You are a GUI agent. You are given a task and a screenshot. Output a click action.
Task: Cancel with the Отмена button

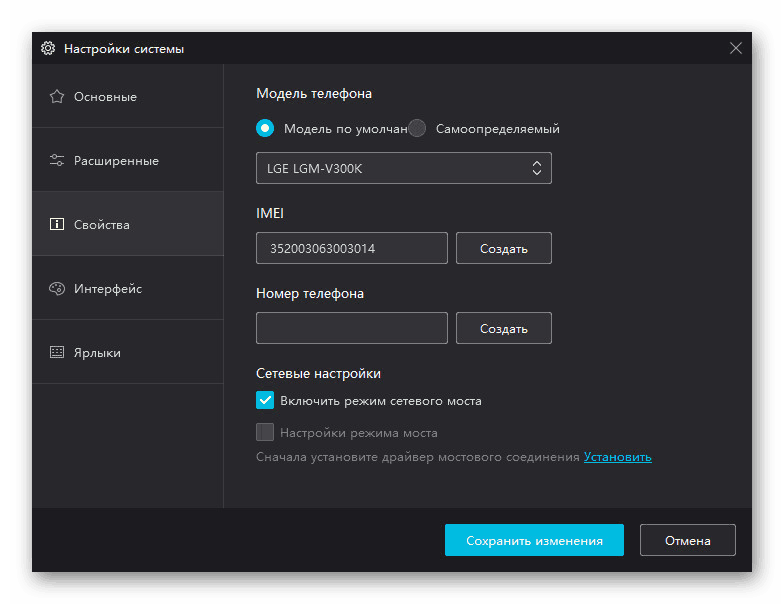[x=688, y=540]
